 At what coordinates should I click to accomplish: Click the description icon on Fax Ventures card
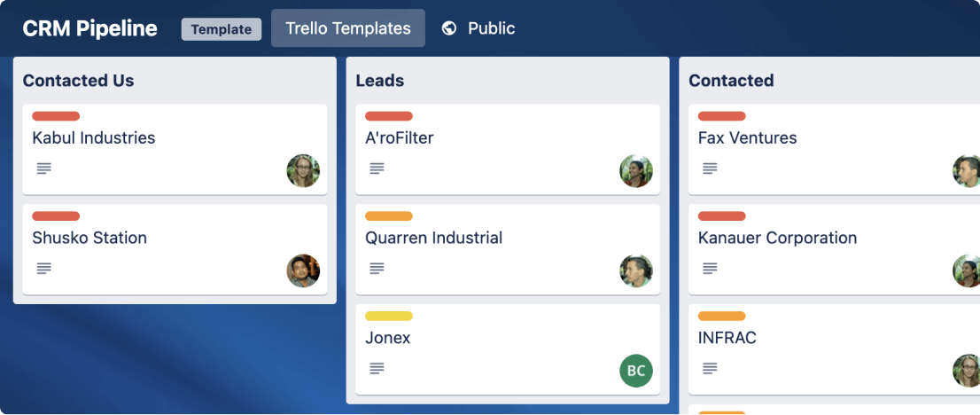click(710, 168)
